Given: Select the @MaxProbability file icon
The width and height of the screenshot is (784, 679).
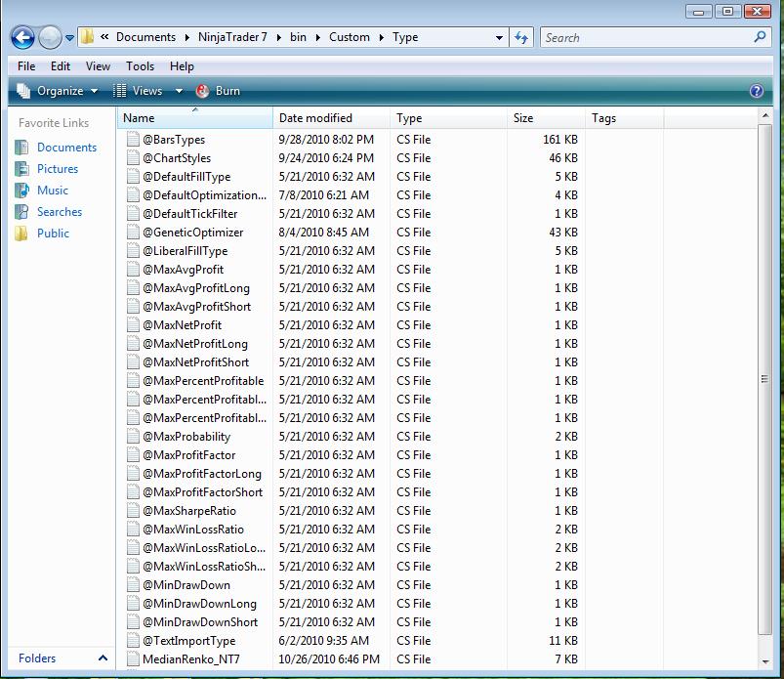Looking at the screenshot, I should [133, 437].
